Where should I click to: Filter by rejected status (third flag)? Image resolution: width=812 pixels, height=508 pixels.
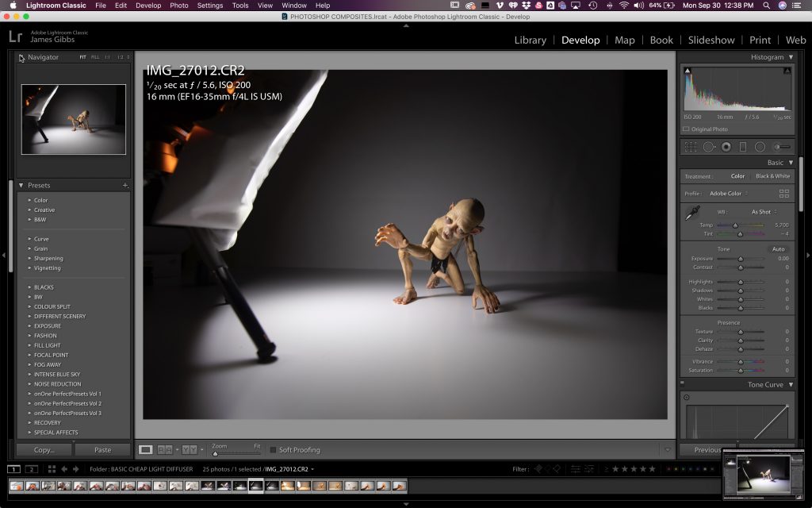pyautogui.click(x=557, y=468)
